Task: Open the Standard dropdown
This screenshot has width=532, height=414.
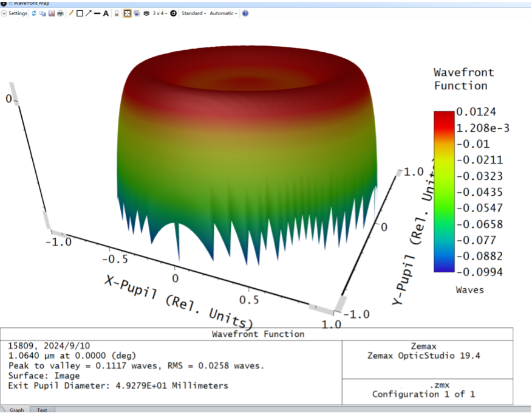Action: pyautogui.click(x=194, y=13)
